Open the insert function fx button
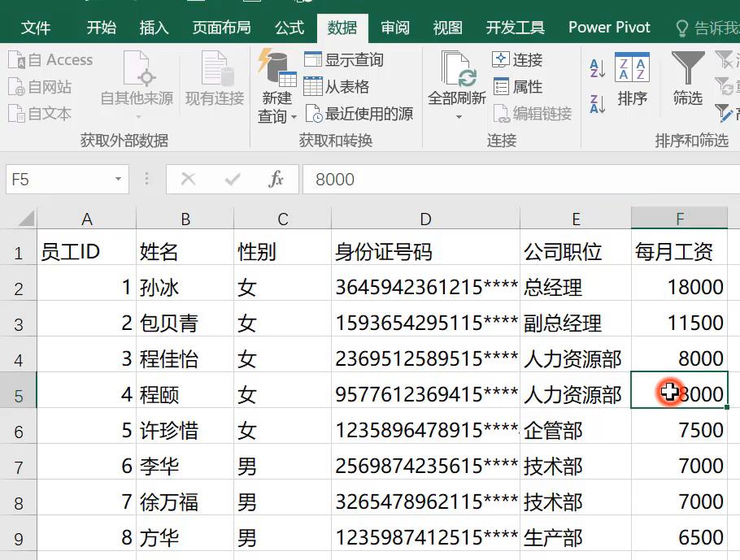740x560 pixels. [276, 180]
